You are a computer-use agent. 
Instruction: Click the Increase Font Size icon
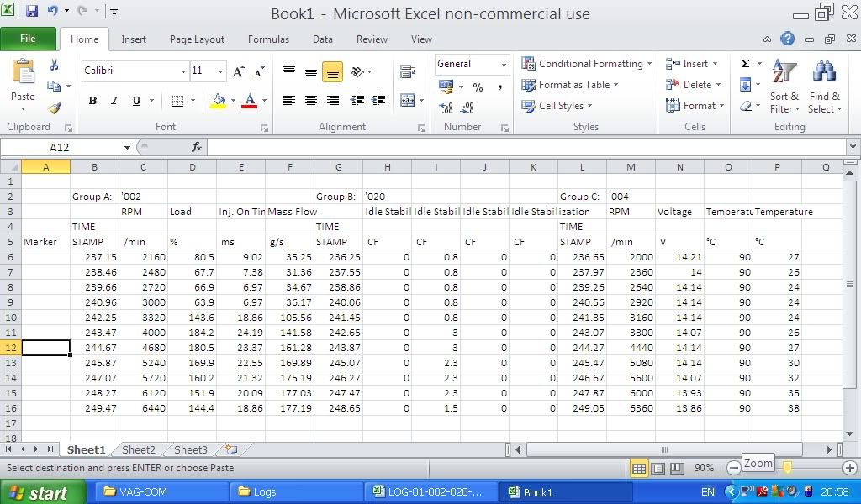coord(239,71)
